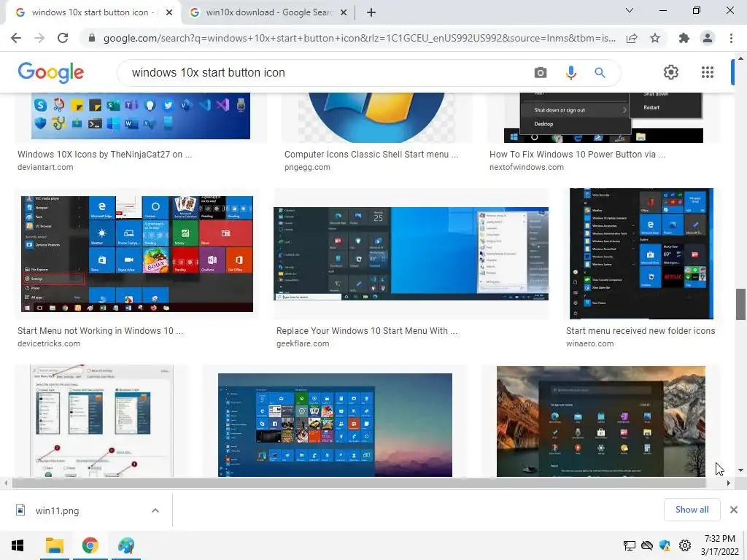Click the horizontal scrollbar at page bottom
The width and height of the screenshot is (747, 560).
tap(359, 483)
